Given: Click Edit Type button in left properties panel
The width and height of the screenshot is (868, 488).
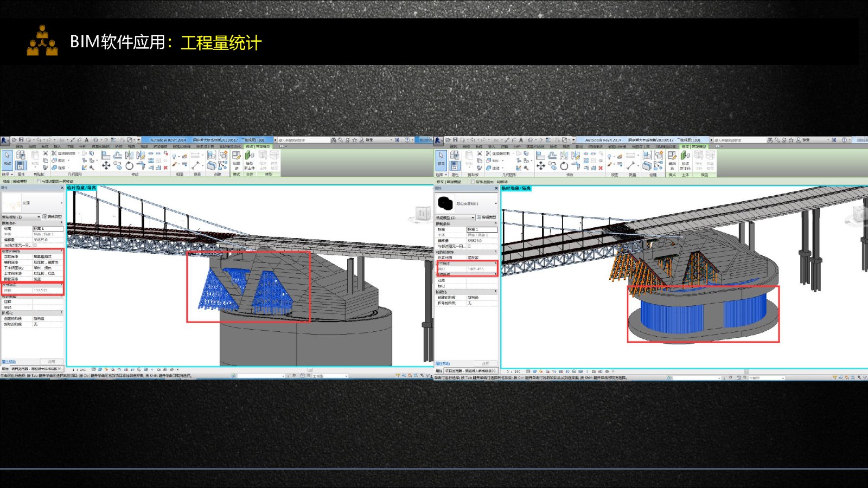Looking at the screenshot, I should [53, 217].
